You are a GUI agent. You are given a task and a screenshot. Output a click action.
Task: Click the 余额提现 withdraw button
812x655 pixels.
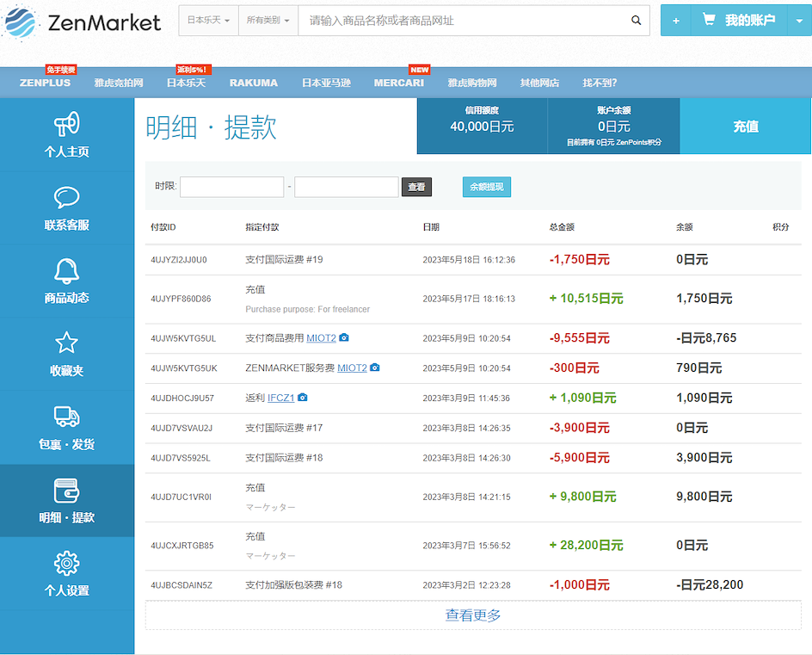click(487, 187)
